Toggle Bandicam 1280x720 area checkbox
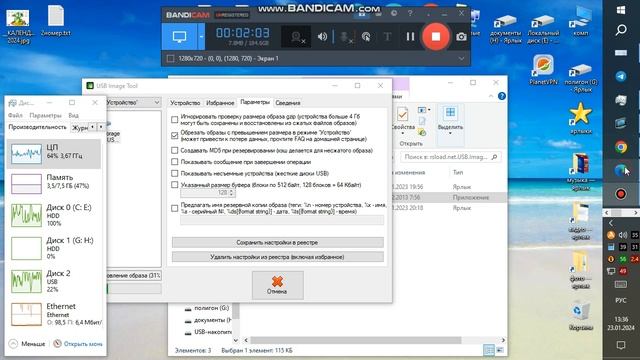The image size is (640, 360). [170, 59]
